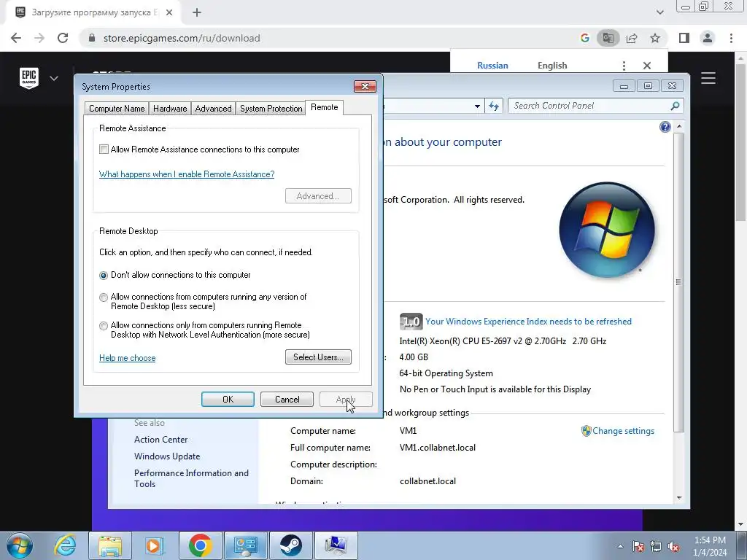Expand the Epic Games logo dropdown chevron
747x560 pixels.
tap(54, 78)
